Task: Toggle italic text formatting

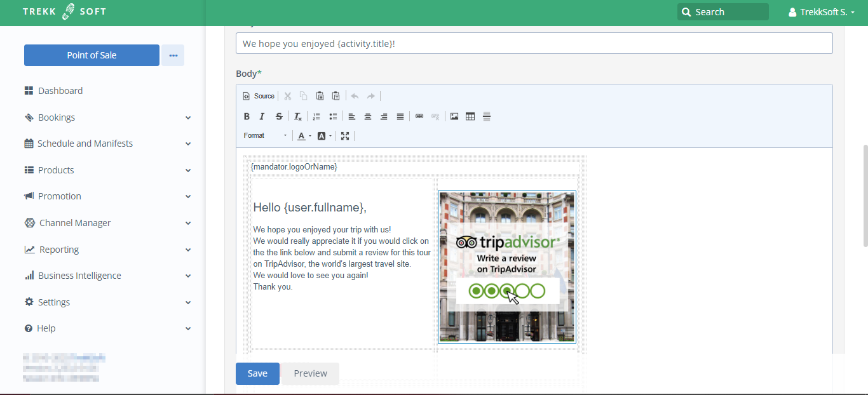Action: pyautogui.click(x=262, y=116)
